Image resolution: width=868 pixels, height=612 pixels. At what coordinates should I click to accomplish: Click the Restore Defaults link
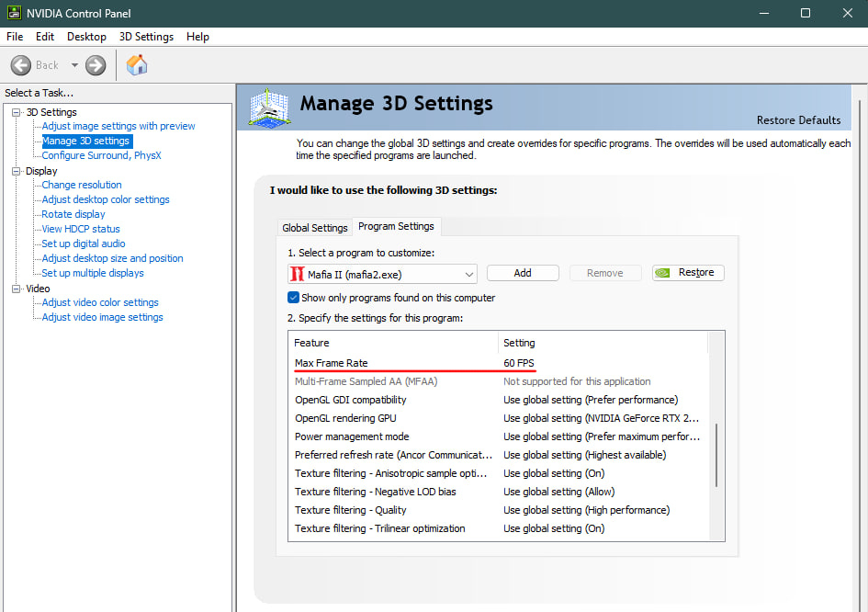click(798, 120)
